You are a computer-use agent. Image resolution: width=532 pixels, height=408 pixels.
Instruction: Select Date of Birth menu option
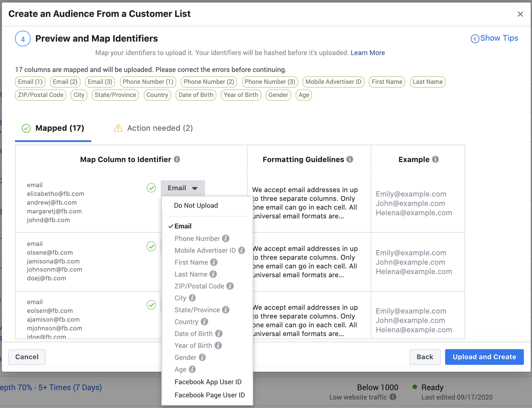tap(194, 334)
